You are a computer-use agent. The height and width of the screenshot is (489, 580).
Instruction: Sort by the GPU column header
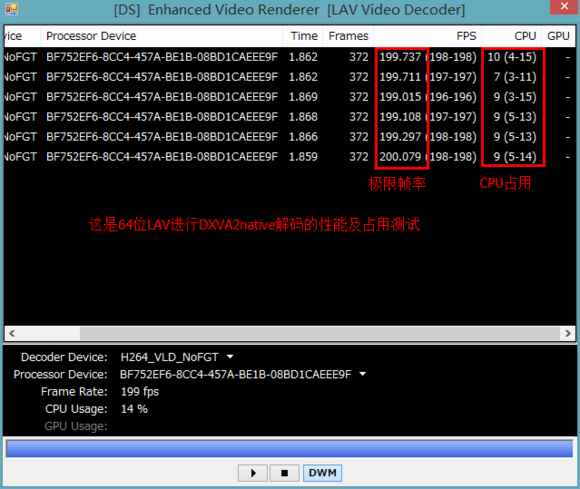pos(558,36)
